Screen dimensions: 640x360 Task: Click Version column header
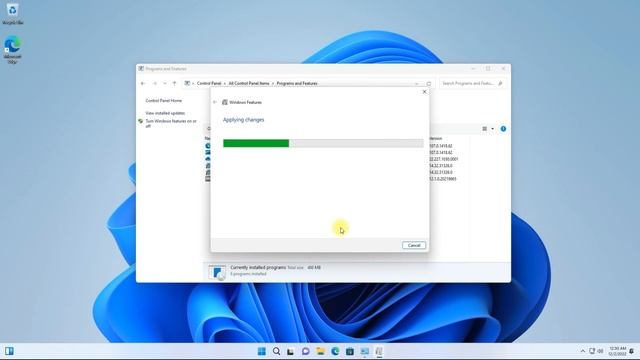pos(436,138)
